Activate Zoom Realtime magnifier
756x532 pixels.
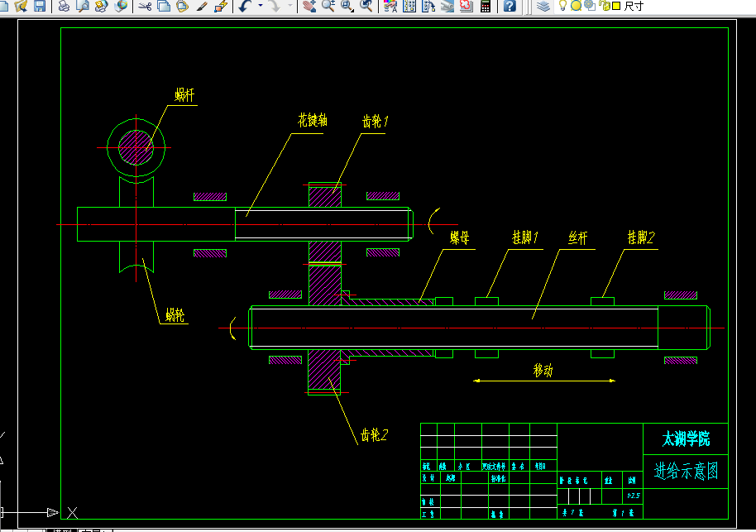328,6
